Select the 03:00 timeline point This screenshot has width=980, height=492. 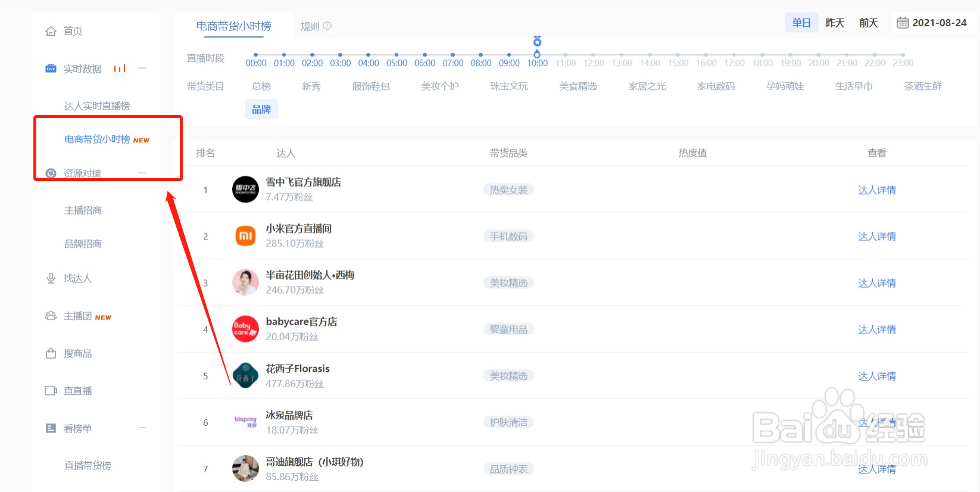[x=340, y=55]
